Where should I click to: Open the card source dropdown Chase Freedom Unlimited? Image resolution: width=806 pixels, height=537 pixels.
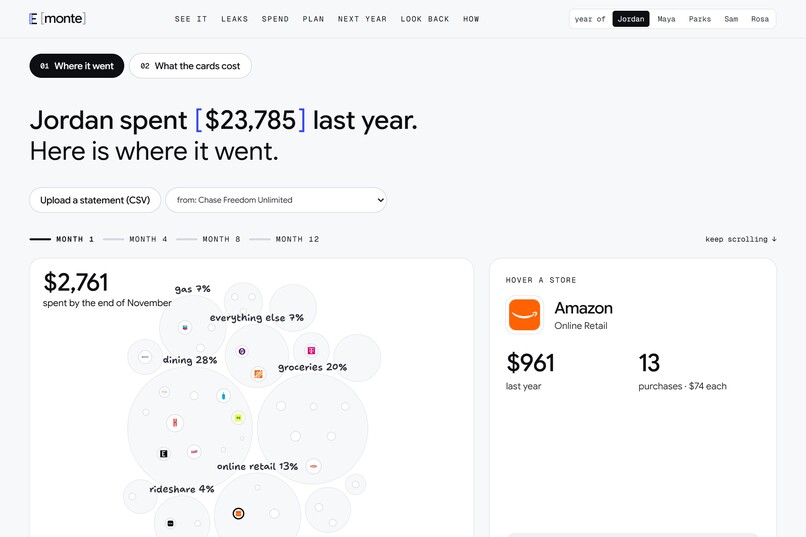276,200
